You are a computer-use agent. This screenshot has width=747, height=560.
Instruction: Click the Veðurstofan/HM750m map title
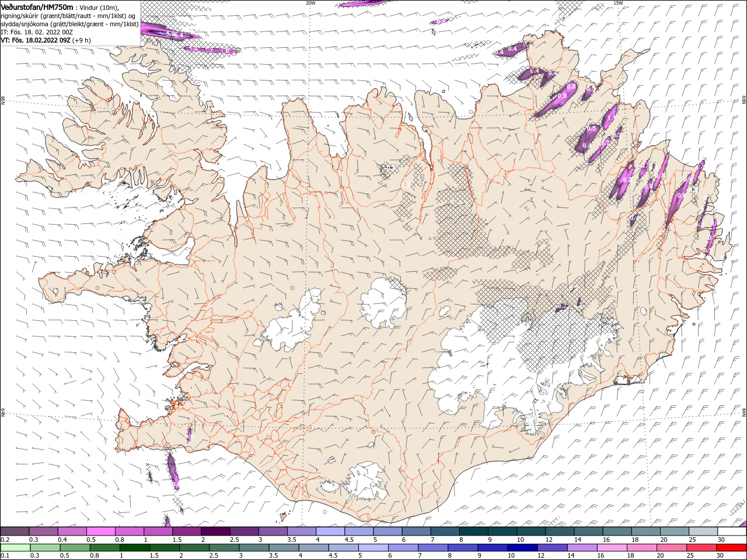(x=37, y=7)
